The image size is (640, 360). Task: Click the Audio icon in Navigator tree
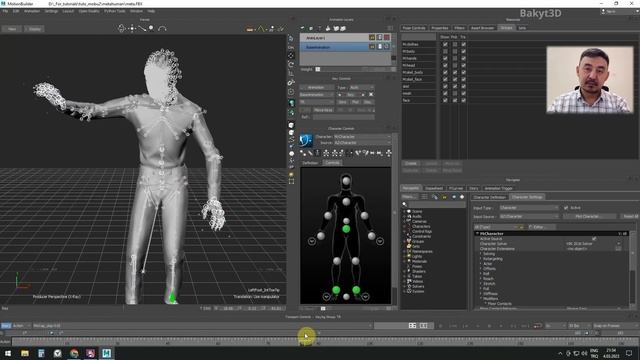409,216
